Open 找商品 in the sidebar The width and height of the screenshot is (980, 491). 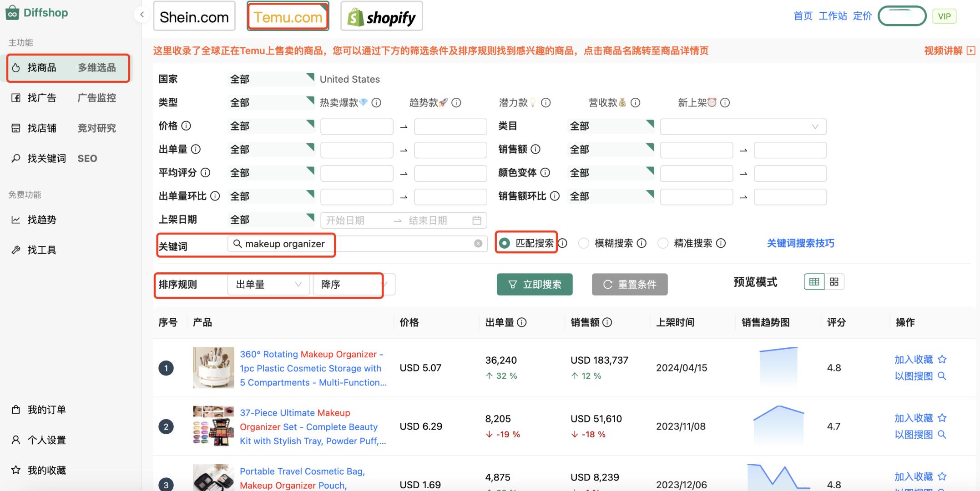[68, 68]
